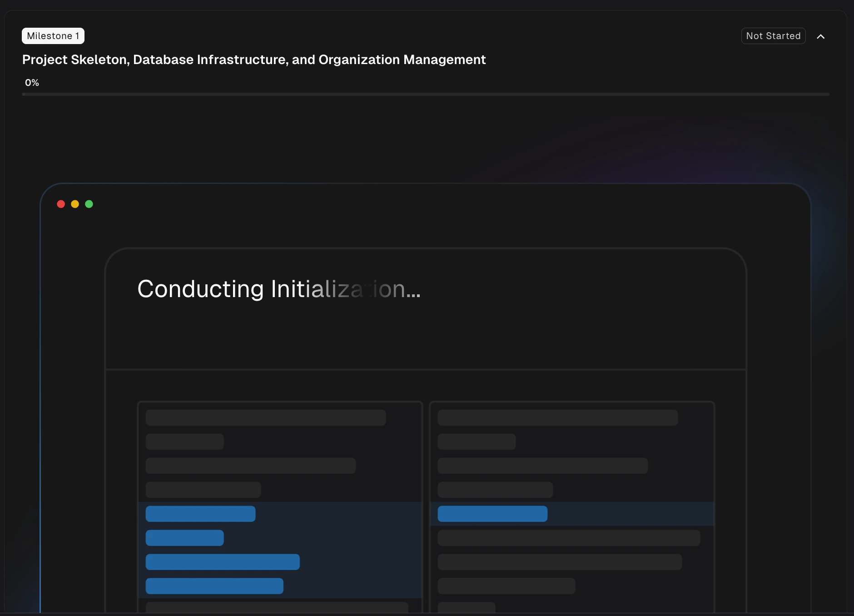Select the bottom blue bar in the left panel

point(214,586)
